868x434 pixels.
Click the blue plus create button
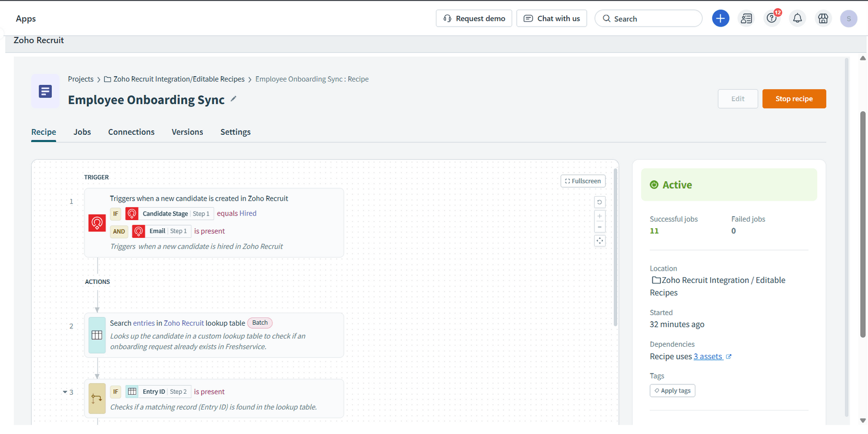[720, 18]
